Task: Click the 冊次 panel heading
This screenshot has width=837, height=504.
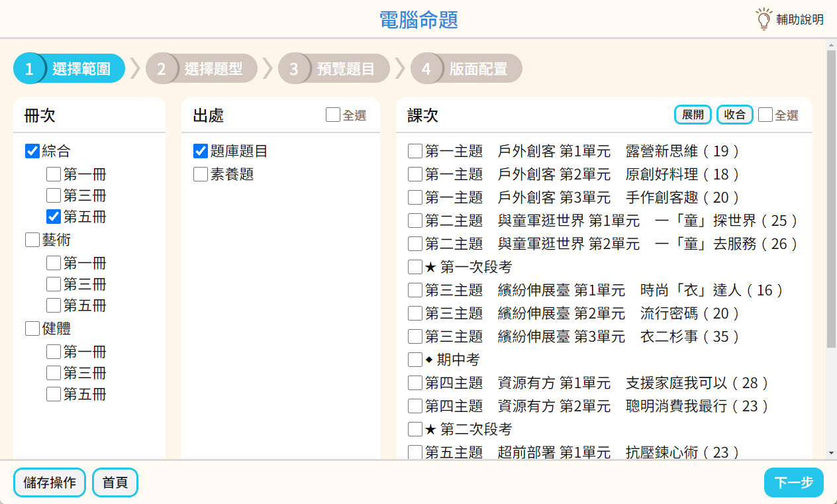Action: 40,115
